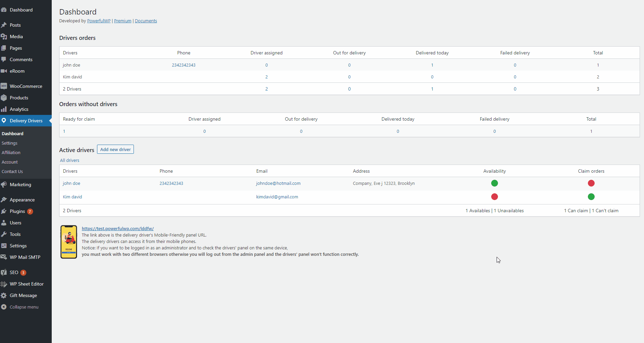The image size is (644, 343).
Task: Open john doe's Driver assigned count 0
Action: (x=266, y=65)
